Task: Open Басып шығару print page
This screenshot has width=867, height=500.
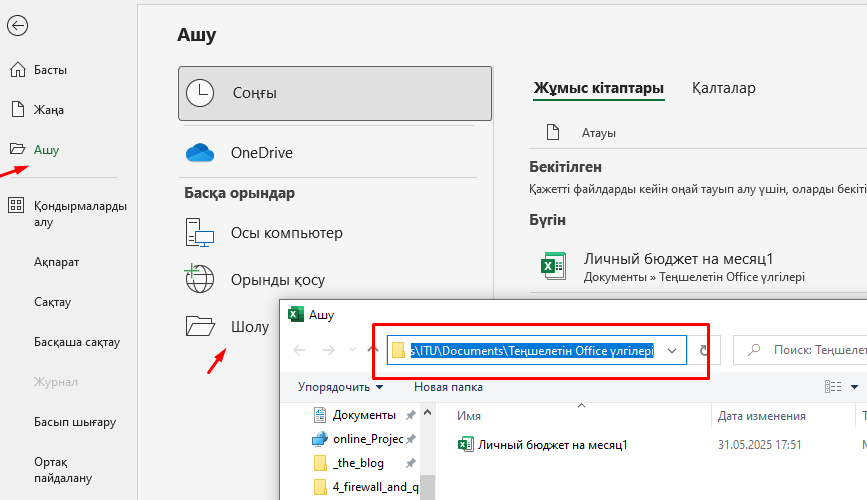Action: pos(75,422)
